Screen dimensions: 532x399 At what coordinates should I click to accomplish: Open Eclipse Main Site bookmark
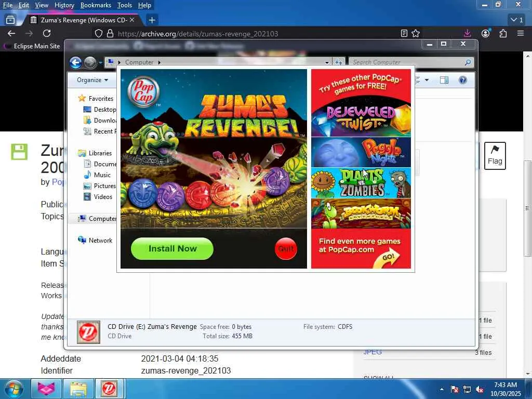pos(32,46)
